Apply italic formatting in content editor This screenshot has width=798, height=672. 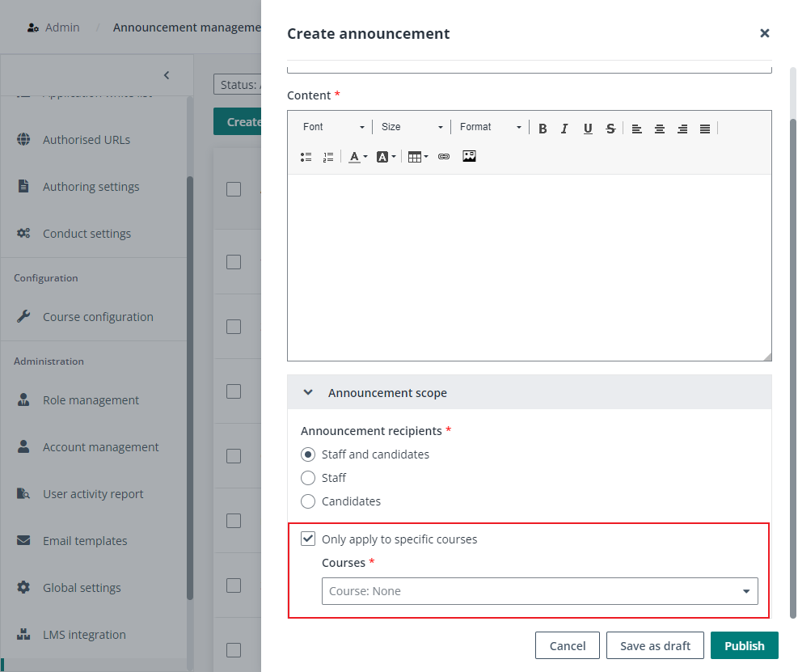(x=564, y=129)
